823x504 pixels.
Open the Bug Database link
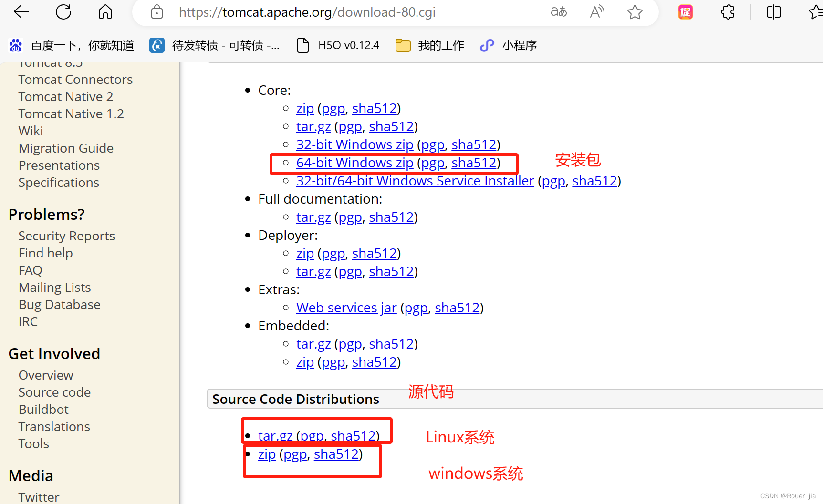(x=59, y=305)
